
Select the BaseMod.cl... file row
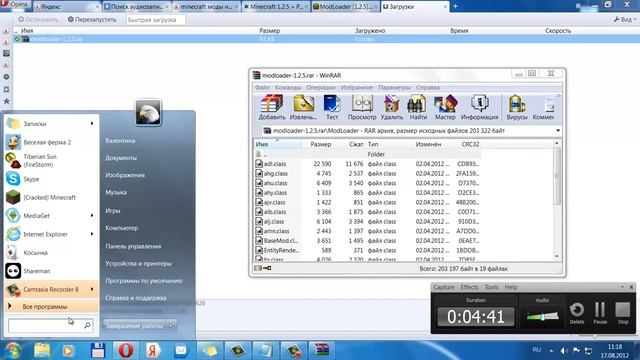tap(367, 240)
